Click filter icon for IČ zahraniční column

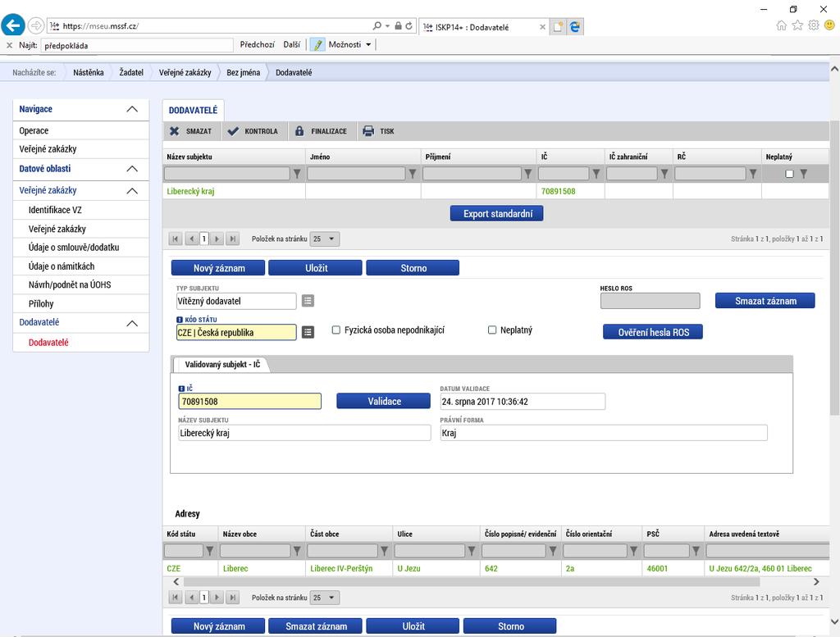pos(664,174)
